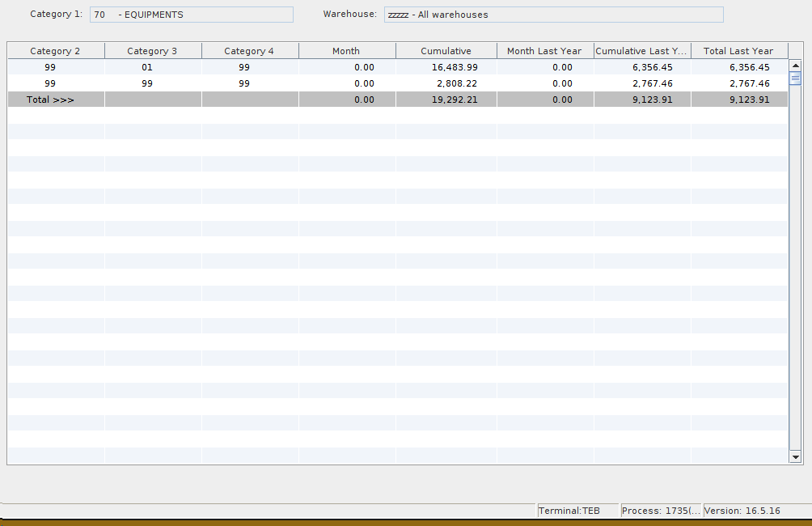Focus the Category 1 field showing EQUIPMENTS
812x526 pixels.
click(191, 15)
